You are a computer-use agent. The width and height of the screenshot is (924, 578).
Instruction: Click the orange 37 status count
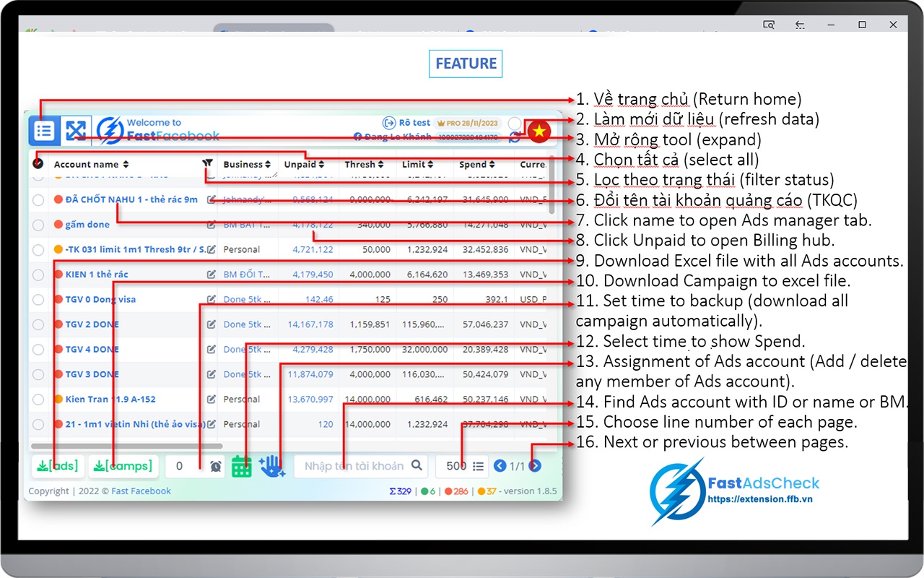coord(487,491)
